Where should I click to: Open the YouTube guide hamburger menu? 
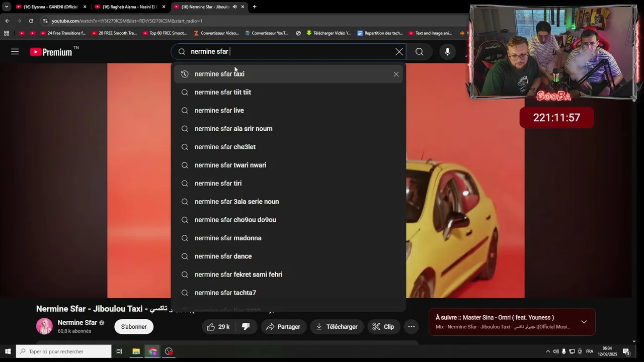click(15, 52)
